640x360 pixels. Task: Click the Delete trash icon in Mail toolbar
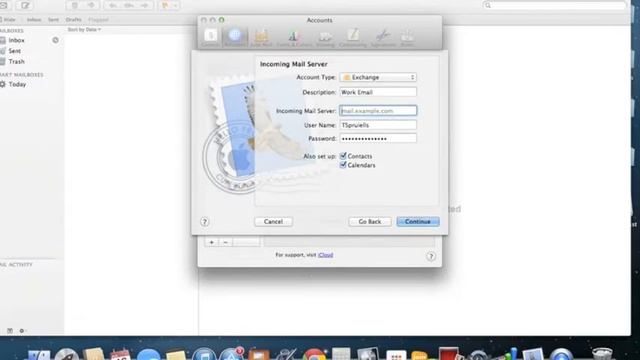pyautogui.click(x=75, y=5)
